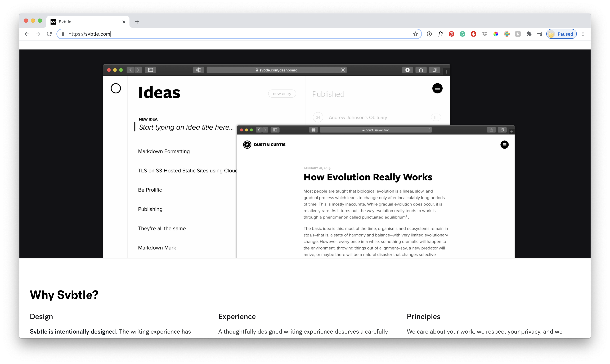Click the dashboard hamburger menu beside Published
The width and height of the screenshot is (610, 364).
(437, 88)
